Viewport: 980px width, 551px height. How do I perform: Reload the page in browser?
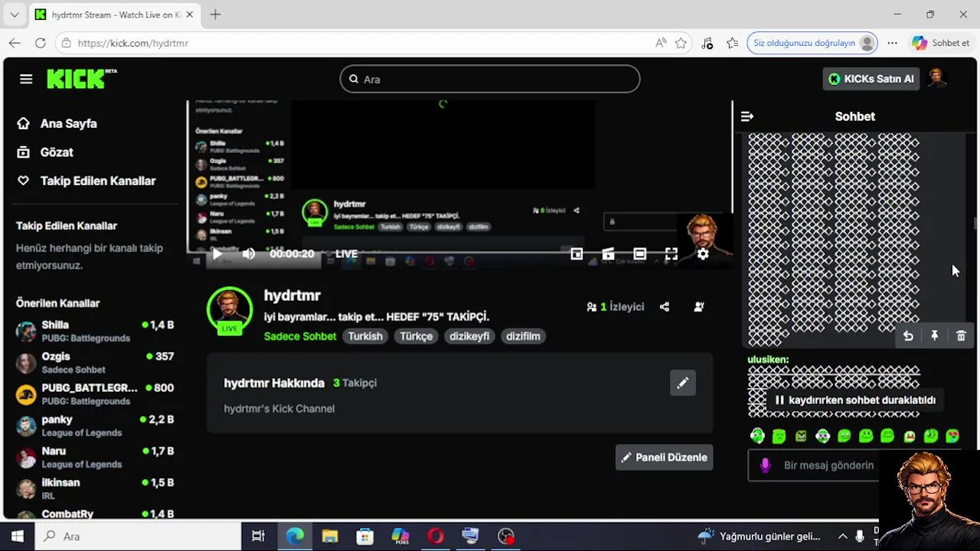point(41,43)
